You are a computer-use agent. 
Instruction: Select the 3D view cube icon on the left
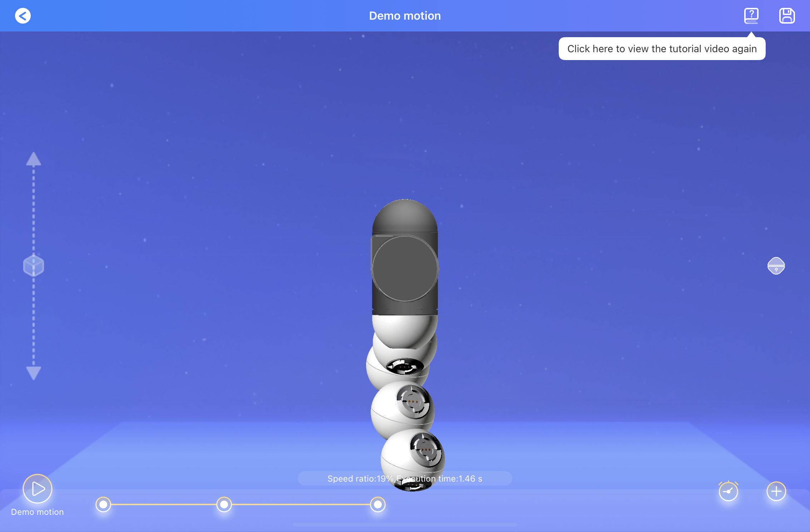[33, 265]
